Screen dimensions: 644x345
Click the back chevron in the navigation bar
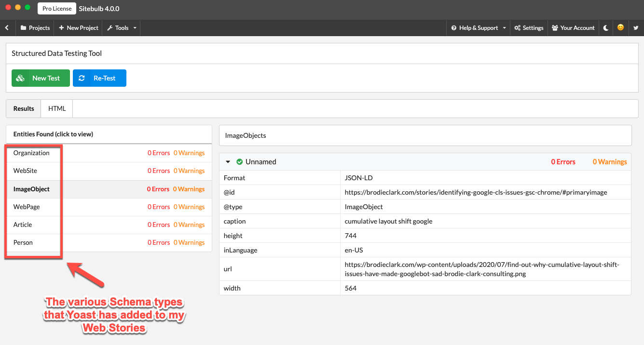(x=7, y=27)
